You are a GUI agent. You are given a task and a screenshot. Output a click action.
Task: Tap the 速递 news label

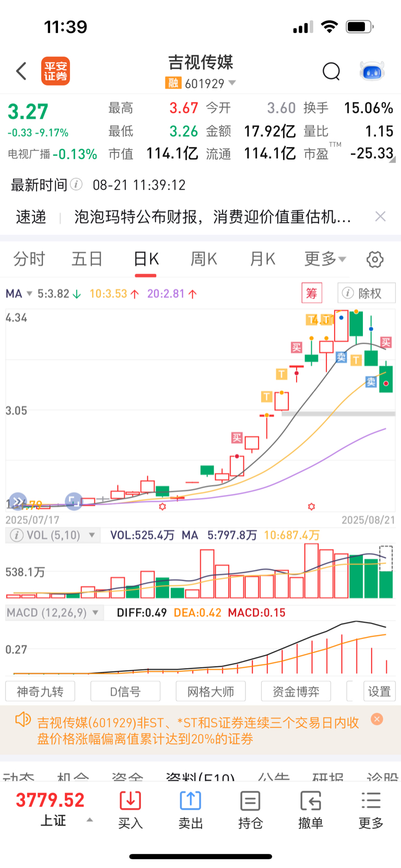tap(31, 216)
